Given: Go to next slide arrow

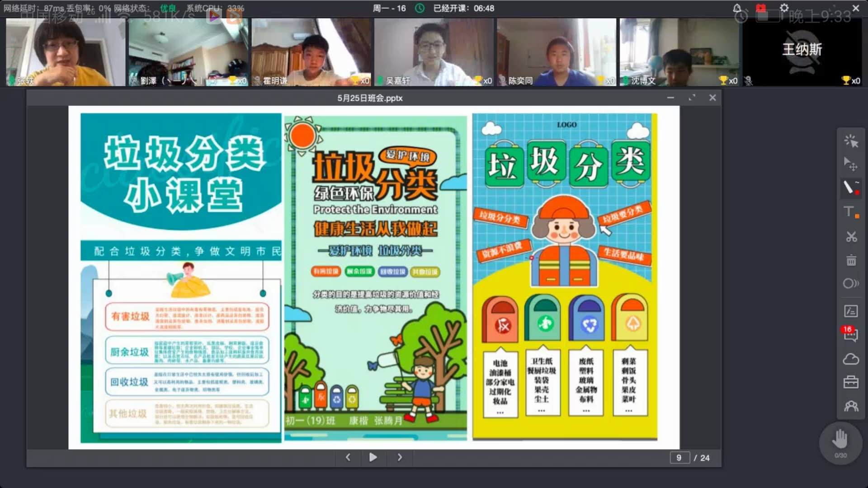Looking at the screenshot, I should pyautogui.click(x=400, y=457).
